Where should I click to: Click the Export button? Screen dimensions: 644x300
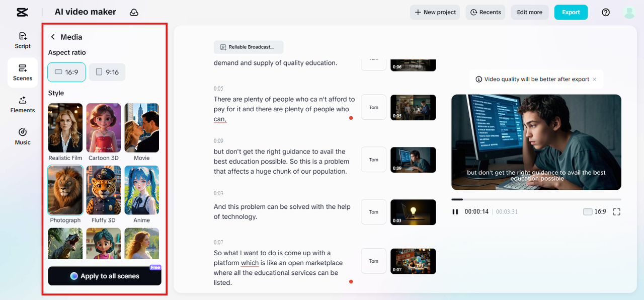(571, 12)
